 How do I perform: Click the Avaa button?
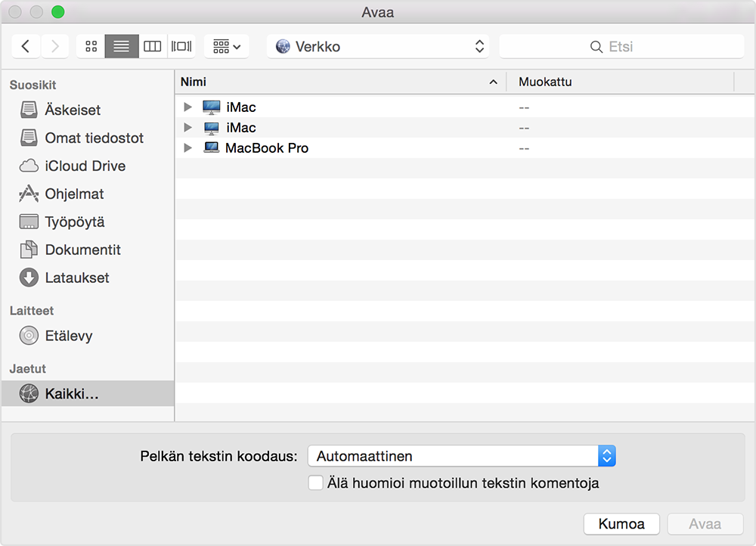(x=705, y=524)
